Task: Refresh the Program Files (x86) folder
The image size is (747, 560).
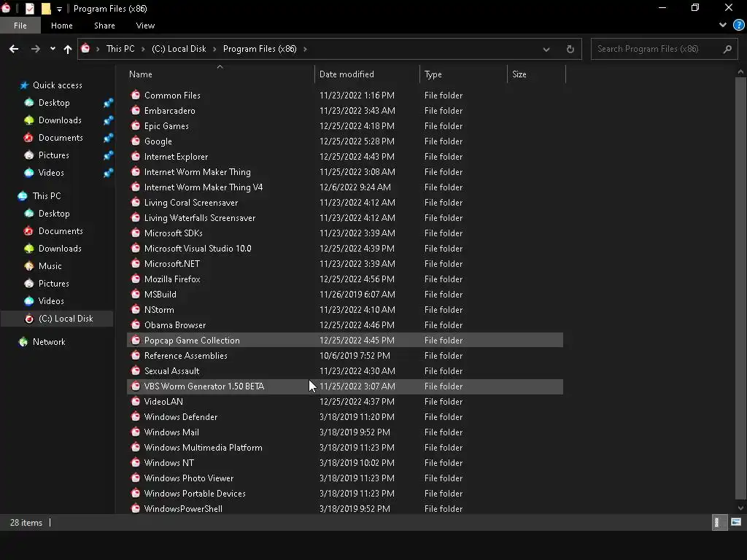Action: pyautogui.click(x=570, y=49)
